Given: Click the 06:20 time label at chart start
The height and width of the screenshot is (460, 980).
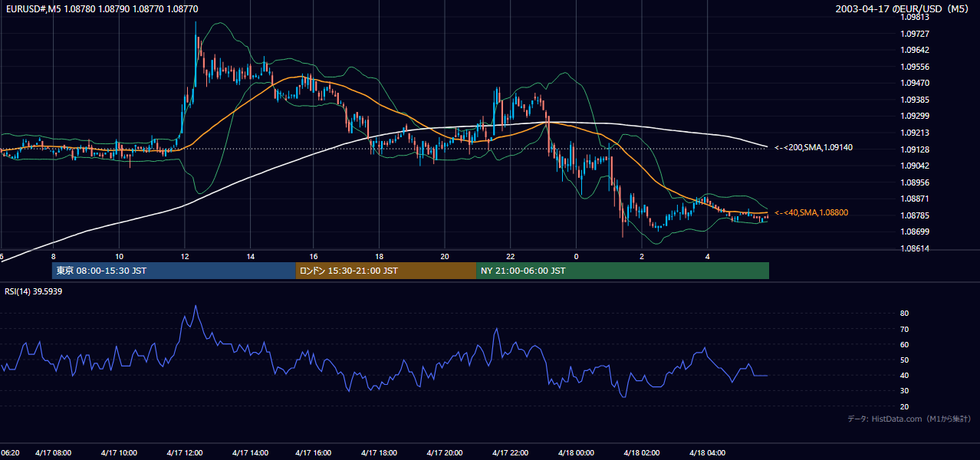Looking at the screenshot, I should [10, 452].
